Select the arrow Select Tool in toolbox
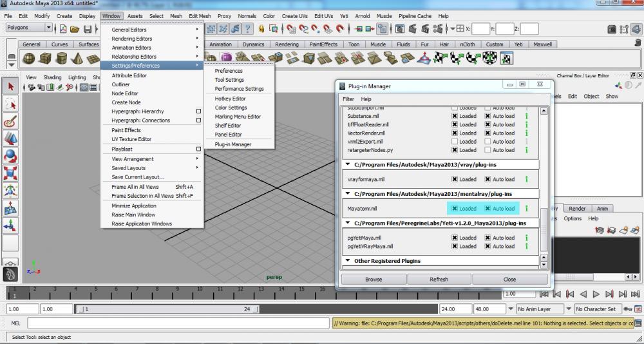 click(x=10, y=87)
